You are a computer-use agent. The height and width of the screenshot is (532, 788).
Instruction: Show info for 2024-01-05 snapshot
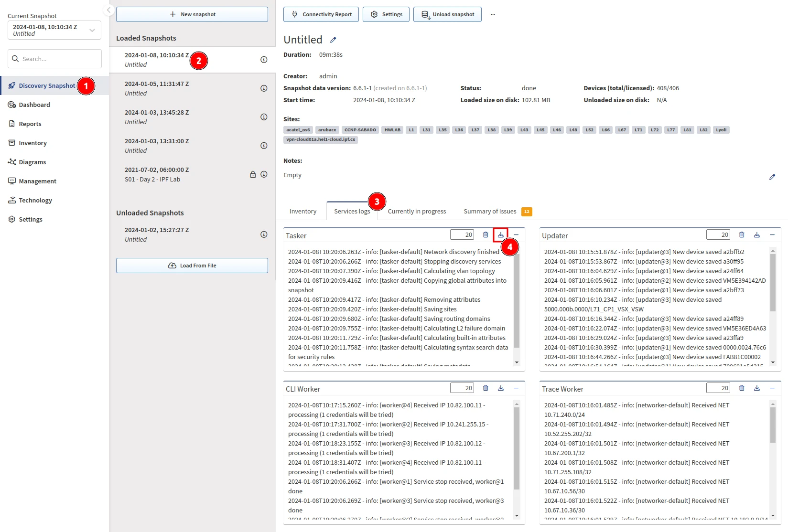click(263, 88)
